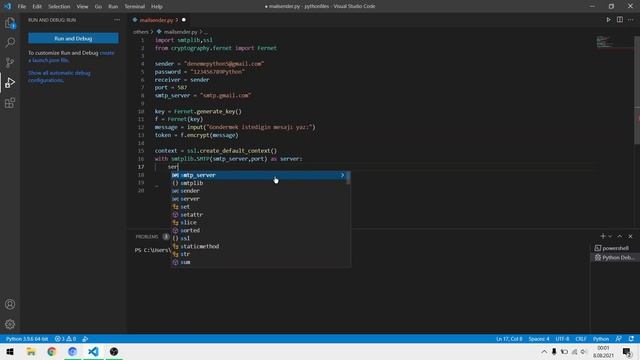Pick server from the suggestion list

(260, 199)
